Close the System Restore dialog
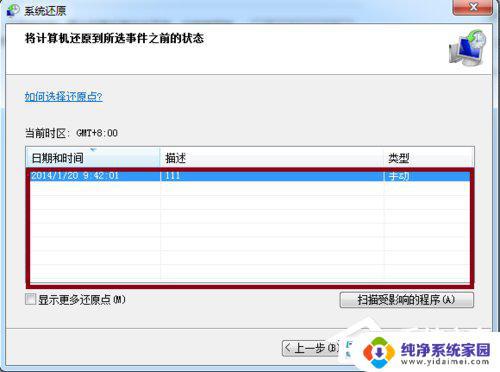500x372 pixels. [472, 7]
